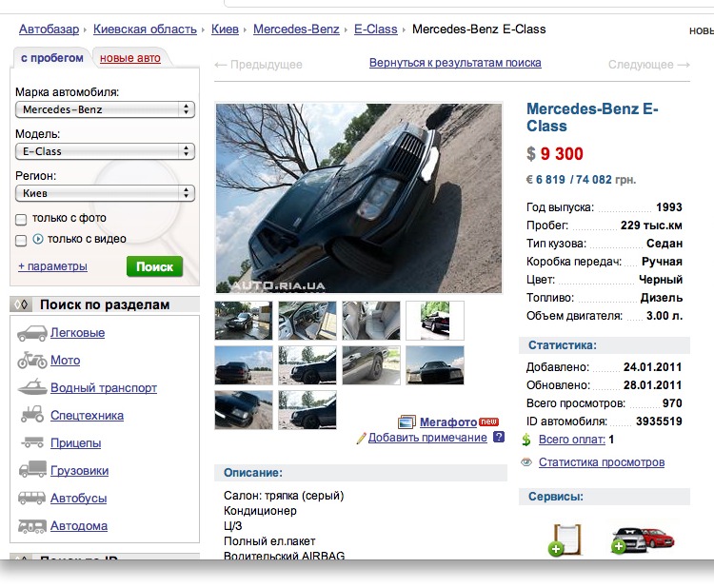Click the Мегафото picture icon
The image size is (714, 588).
click(407, 421)
